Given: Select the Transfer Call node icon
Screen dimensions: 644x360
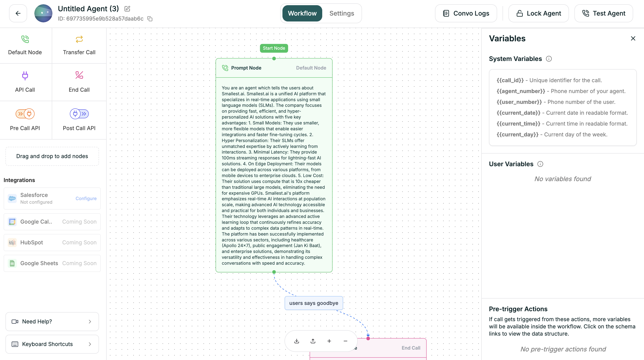Looking at the screenshot, I should coord(79,39).
